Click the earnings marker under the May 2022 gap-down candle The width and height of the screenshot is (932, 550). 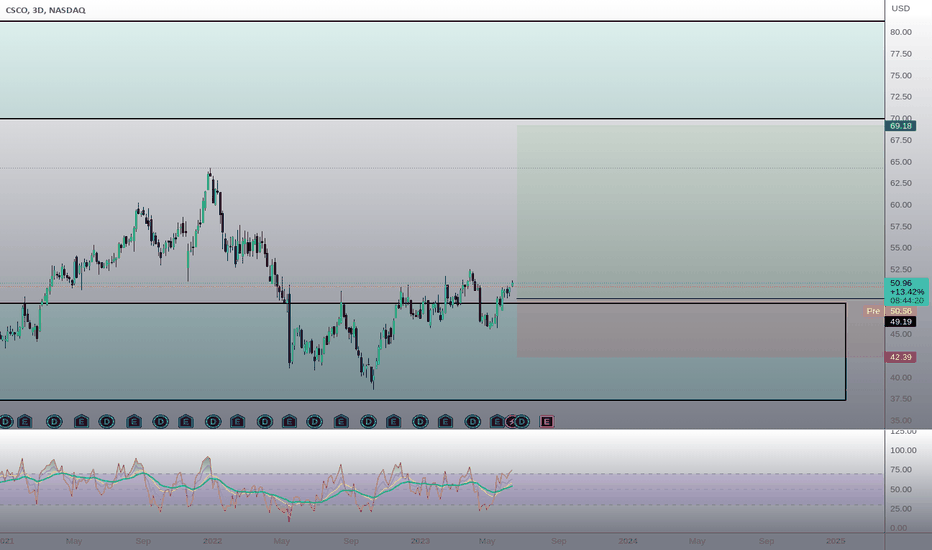pos(289,422)
